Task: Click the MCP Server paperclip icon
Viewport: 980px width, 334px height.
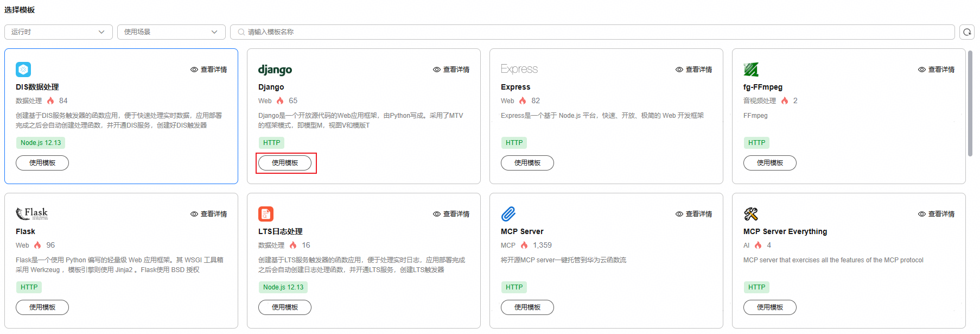Action: click(508, 214)
